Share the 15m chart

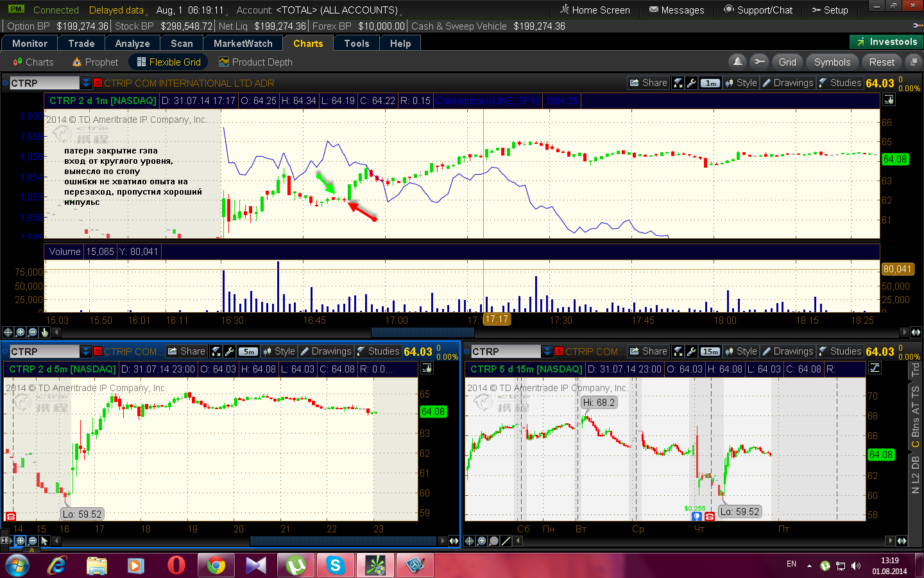click(x=648, y=351)
